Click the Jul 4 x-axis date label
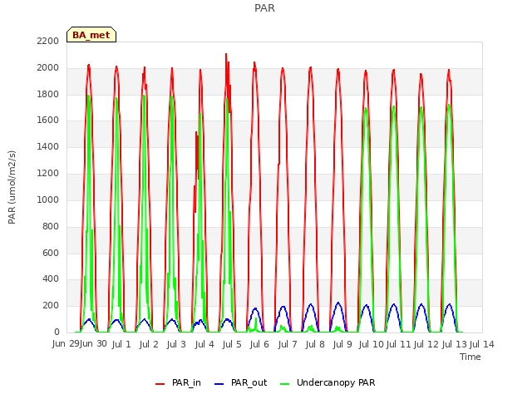The width and height of the screenshot is (532, 399). [x=204, y=344]
